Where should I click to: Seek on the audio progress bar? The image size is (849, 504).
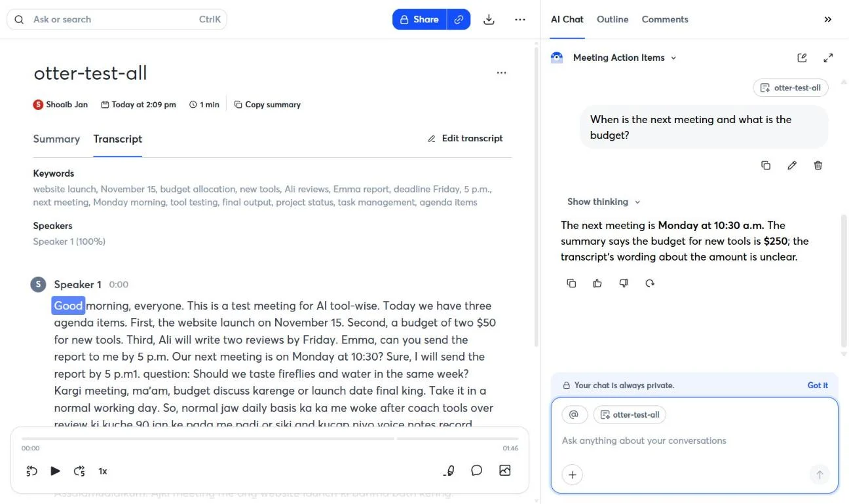(270, 439)
